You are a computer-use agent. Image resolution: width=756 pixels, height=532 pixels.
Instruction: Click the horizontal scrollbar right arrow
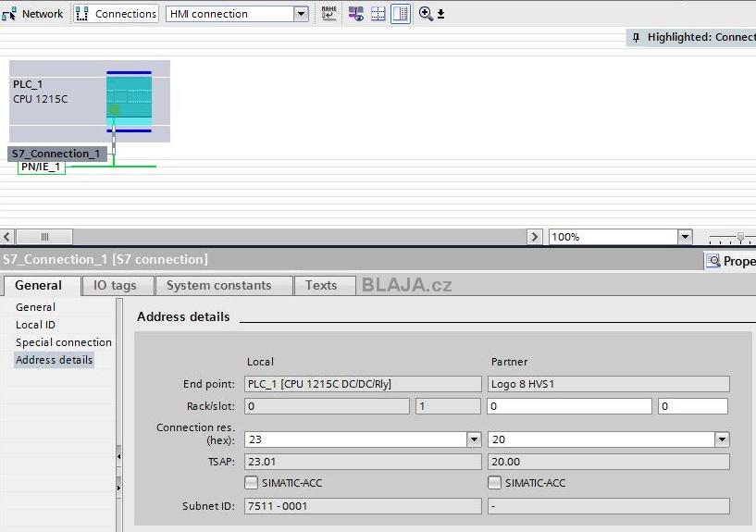[x=534, y=237]
